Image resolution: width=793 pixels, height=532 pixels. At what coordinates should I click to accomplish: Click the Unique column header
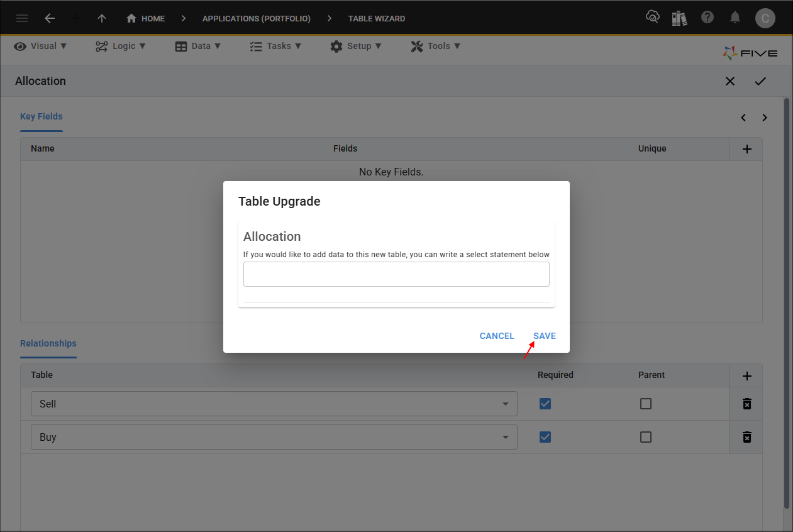pos(652,149)
